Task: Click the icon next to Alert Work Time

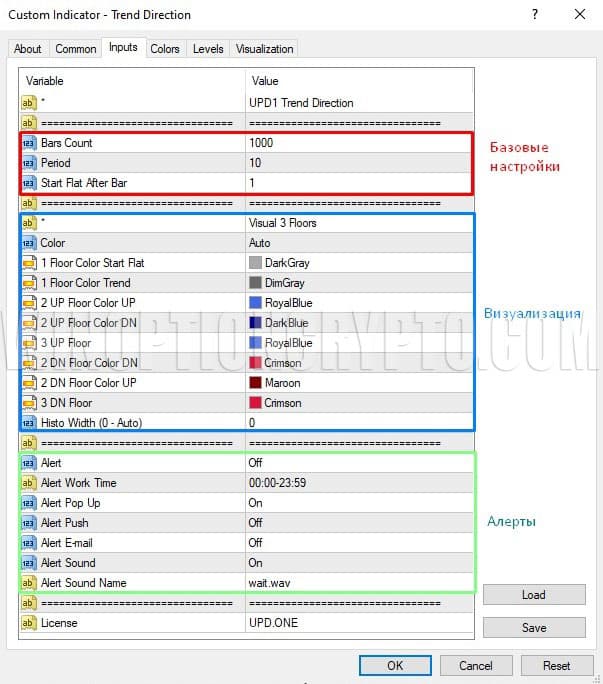Action: coord(28,483)
